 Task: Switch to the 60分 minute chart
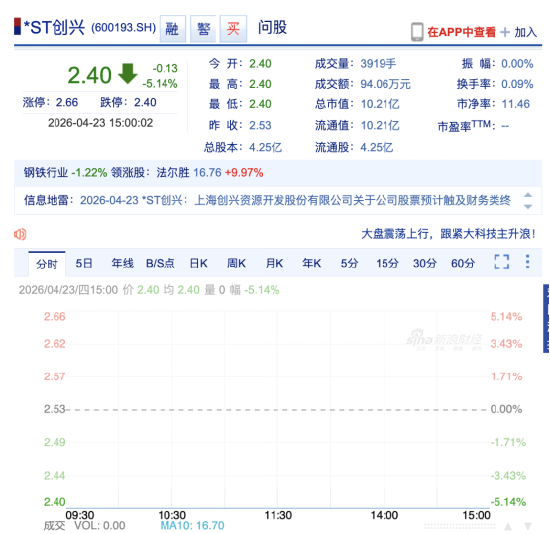pos(463,263)
